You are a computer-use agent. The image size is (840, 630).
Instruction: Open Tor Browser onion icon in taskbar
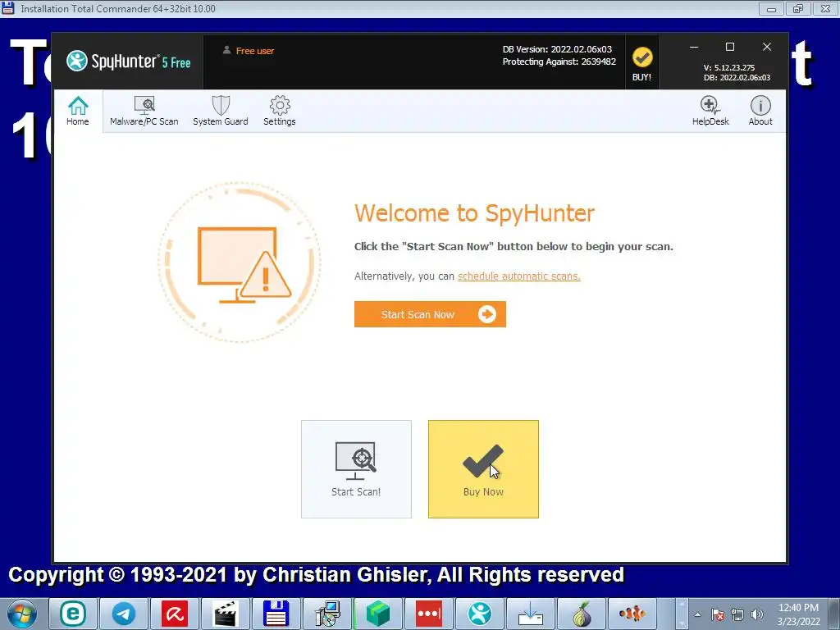point(582,614)
